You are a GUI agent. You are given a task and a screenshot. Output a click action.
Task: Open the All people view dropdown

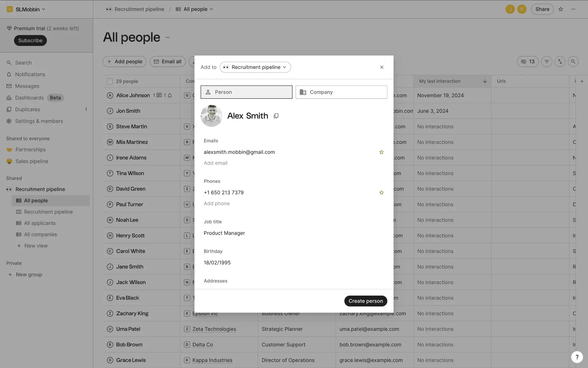tap(195, 9)
